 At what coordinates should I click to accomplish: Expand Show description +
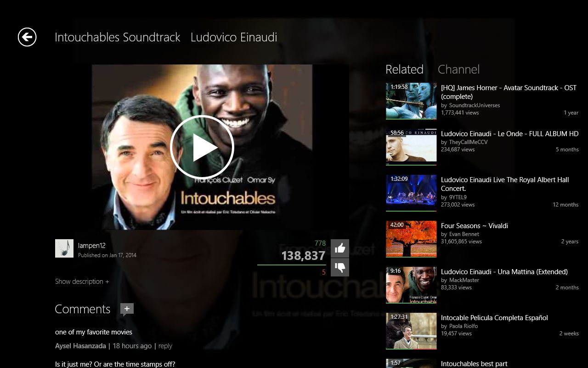click(x=82, y=282)
